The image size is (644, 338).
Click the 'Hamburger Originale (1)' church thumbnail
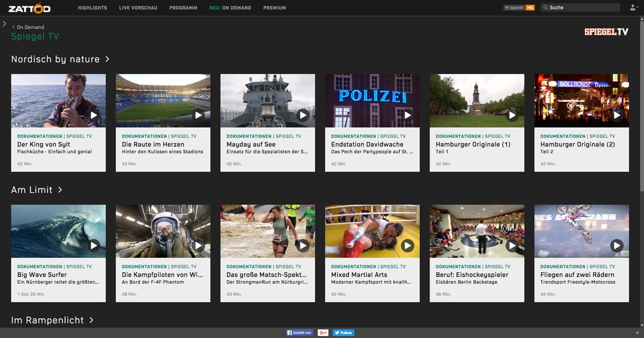pos(477,100)
